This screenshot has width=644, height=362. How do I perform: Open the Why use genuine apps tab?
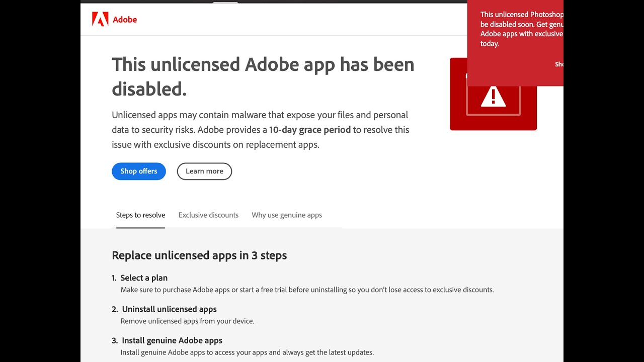[x=287, y=215]
